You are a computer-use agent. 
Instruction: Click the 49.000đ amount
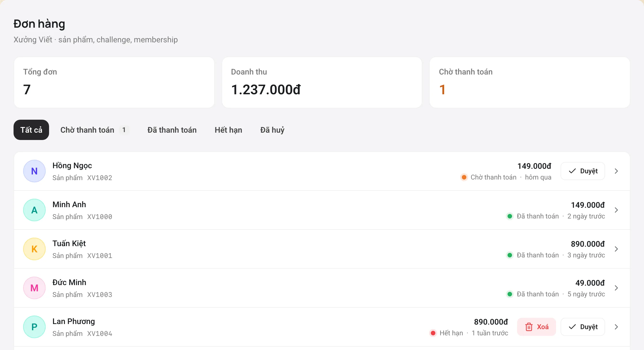[x=590, y=283]
